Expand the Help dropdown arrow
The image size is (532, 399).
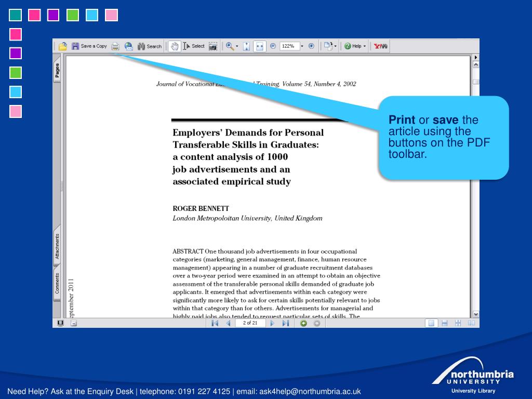364,46
